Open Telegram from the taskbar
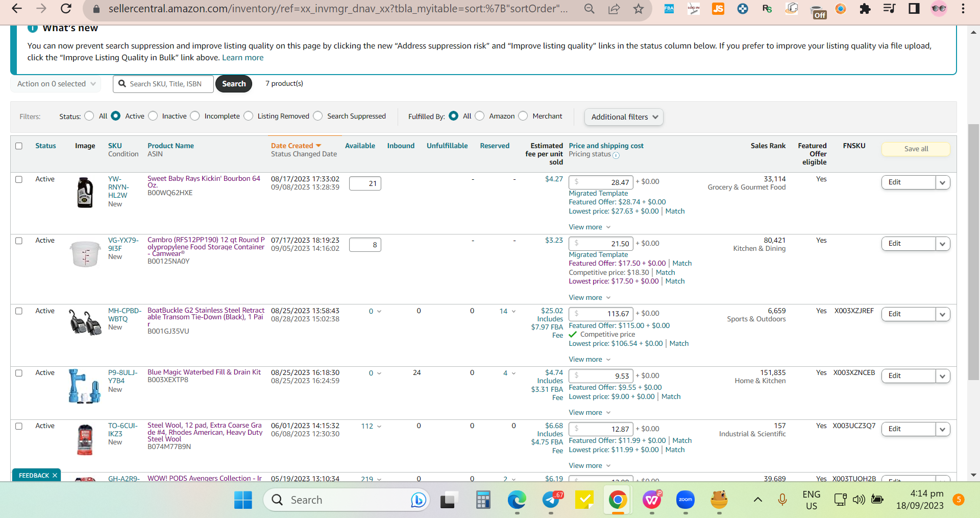Viewport: 980px width, 518px height. click(551, 500)
